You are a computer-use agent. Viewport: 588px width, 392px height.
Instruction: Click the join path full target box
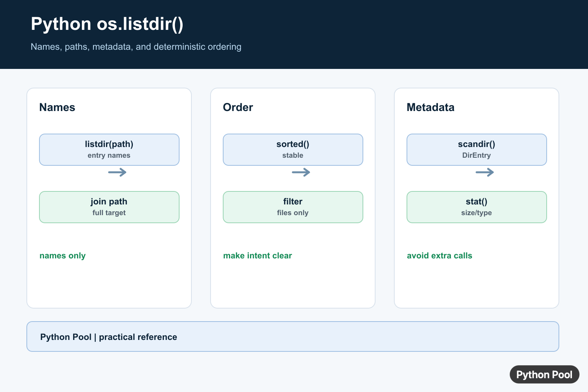[x=109, y=207]
